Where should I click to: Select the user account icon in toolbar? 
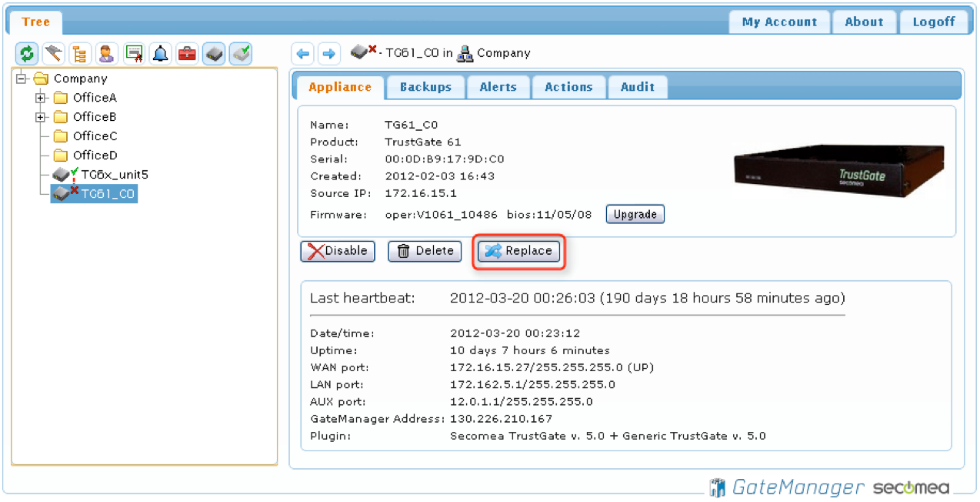click(107, 53)
